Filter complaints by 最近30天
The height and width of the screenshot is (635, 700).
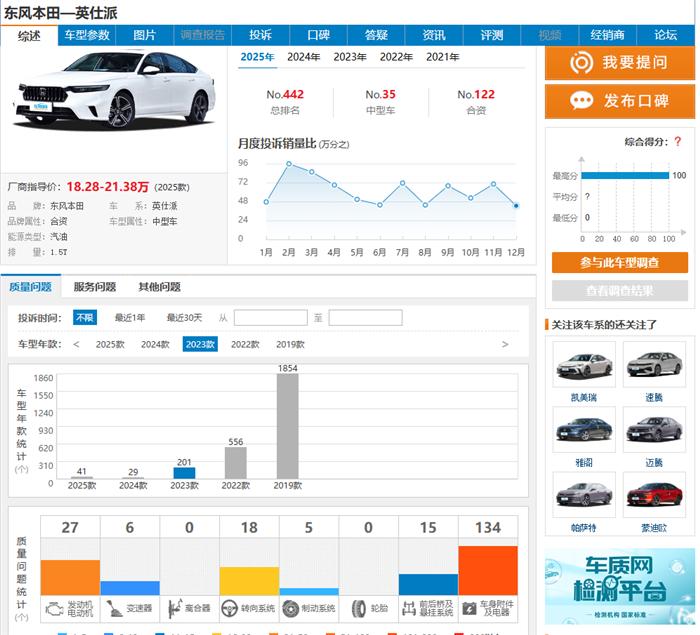[x=184, y=318]
